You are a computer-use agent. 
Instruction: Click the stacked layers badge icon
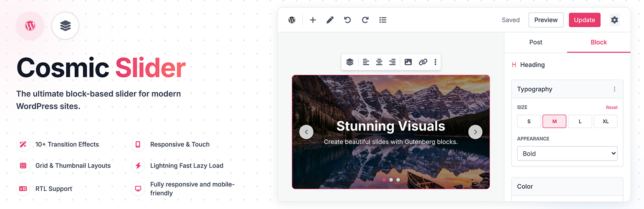(x=65, y=26)
